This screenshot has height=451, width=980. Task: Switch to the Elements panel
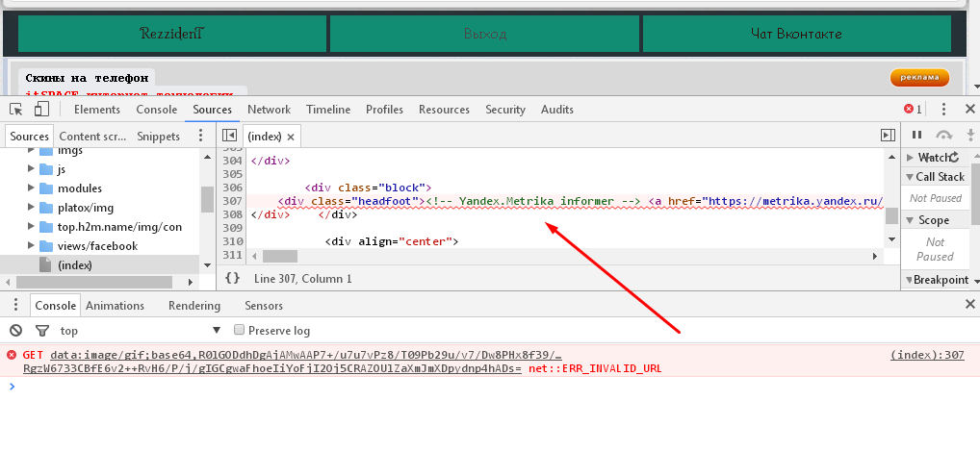click(97, 110)
